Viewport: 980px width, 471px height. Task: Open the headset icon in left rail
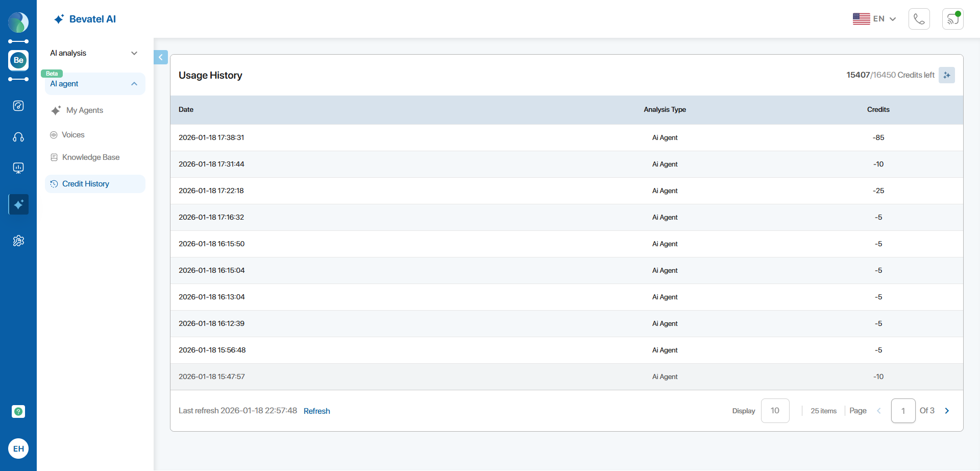[18, 137]
